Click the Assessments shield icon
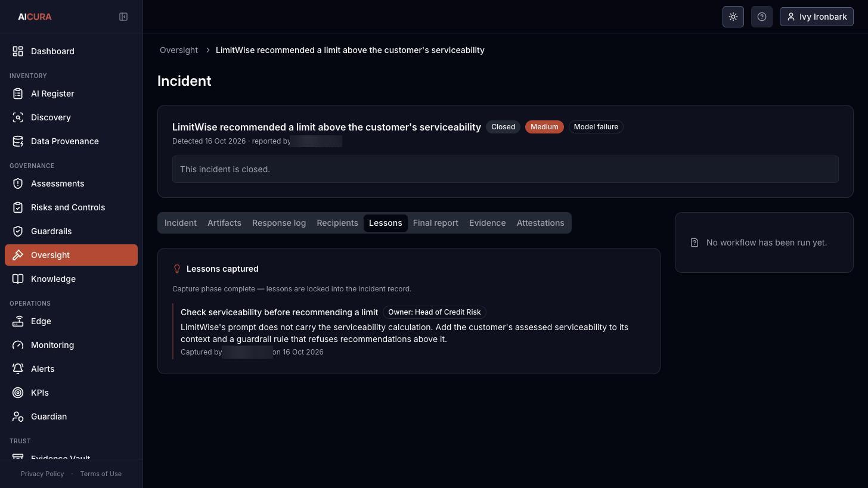 click(x=18, y=184)
